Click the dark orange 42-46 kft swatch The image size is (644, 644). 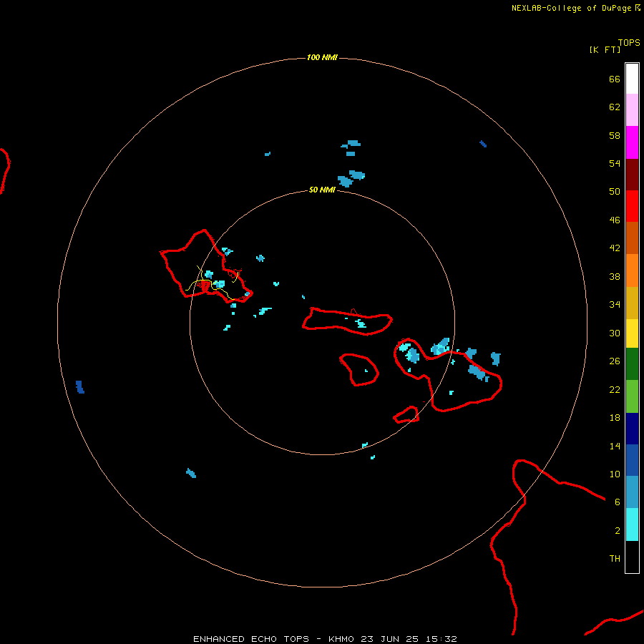pyautogui.click(x=632, y=238)
